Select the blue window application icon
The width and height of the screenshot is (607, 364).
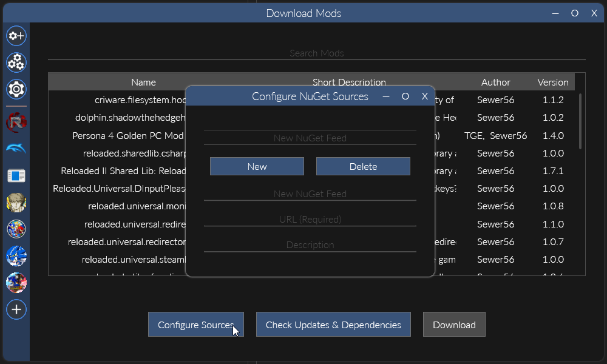[16, 175]
